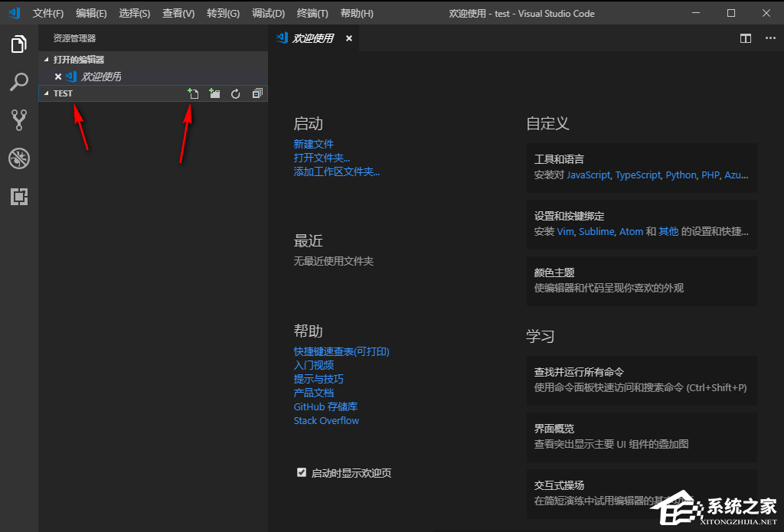Viewport: 784px width, 532px height.
Task: Collapse the TEST folder tree
Action: [48, 93]
